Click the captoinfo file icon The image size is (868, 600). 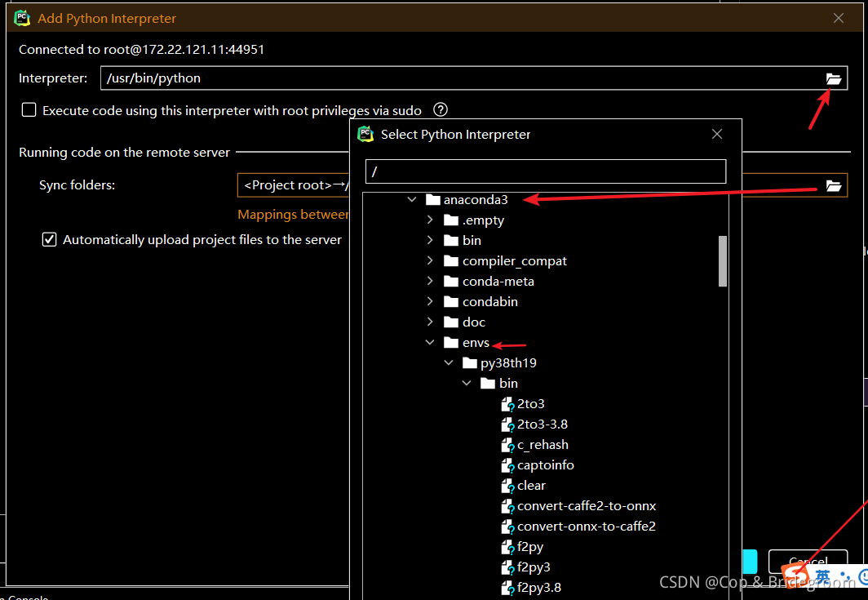point(507,465)
